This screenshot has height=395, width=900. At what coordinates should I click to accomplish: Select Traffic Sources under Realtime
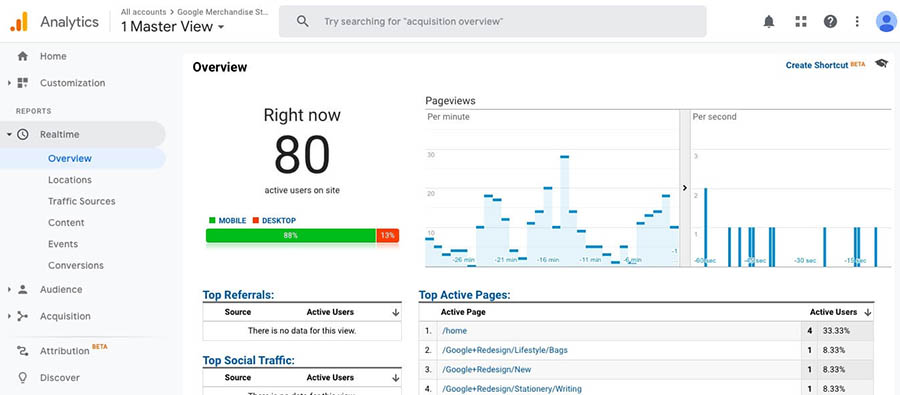point(82,201)
